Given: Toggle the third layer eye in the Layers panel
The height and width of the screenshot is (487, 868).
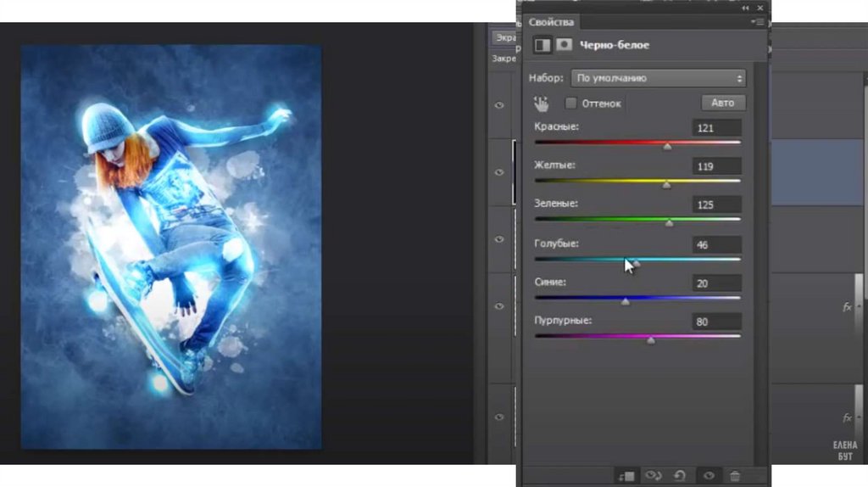Looking at the screenshot, I should 499,238.
